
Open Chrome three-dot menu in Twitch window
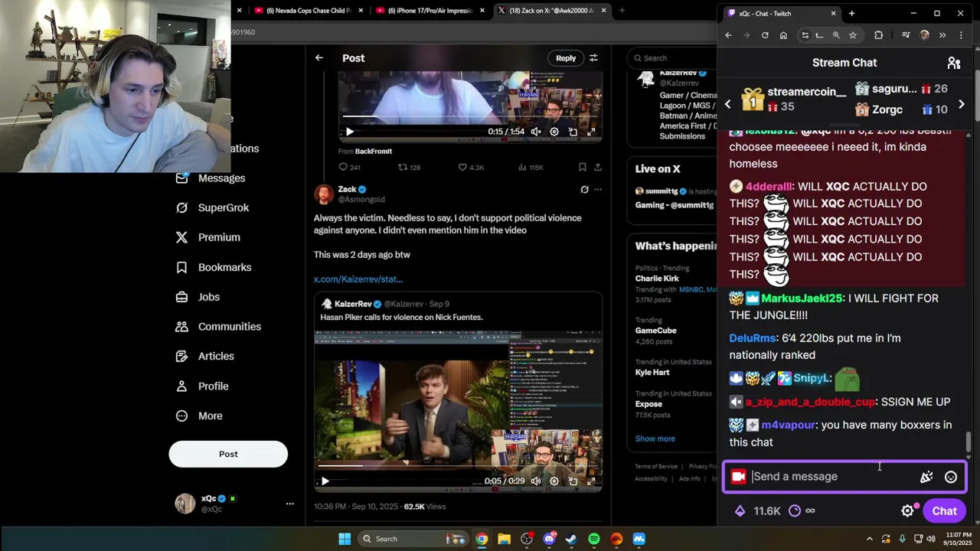tap(961, 35)
